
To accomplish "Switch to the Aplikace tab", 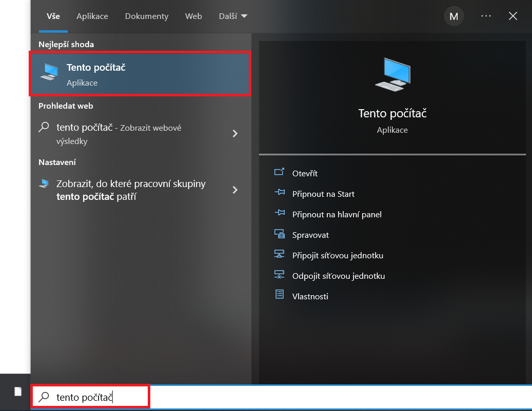I will click(92, 16).
